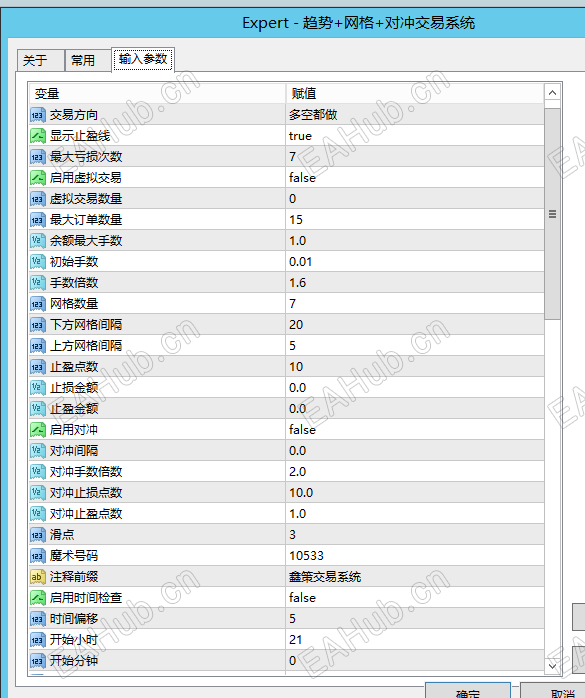585x698 pixels.
Task: Click the vertical scrollbar thumb
Action: tap(552, 214)
